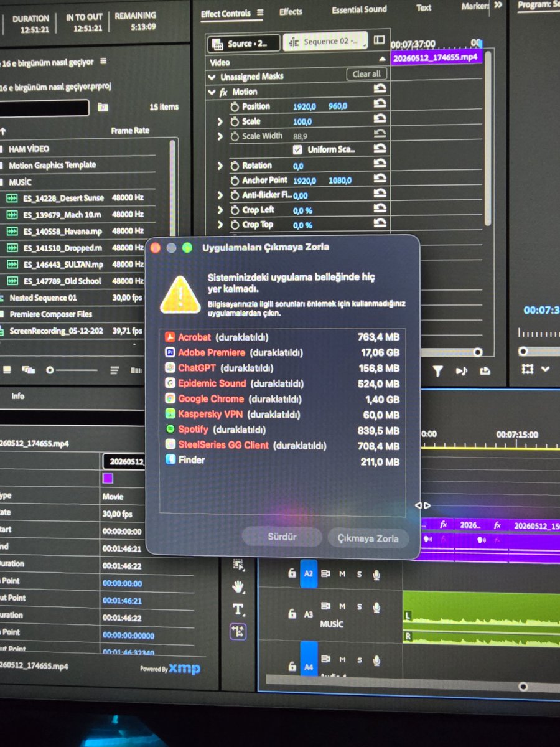
Task: Open the sort icons option in Project panel
Action: (114, 370)
